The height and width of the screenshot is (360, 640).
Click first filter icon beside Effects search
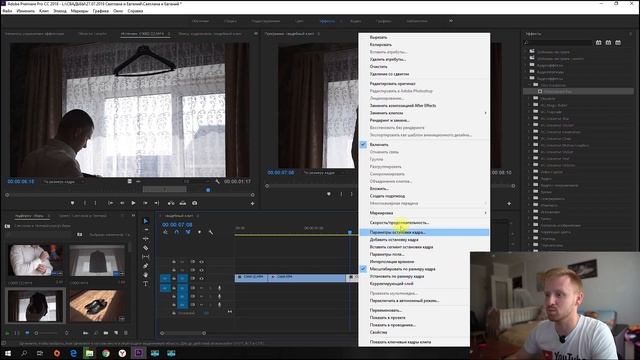[x=598, y=42]
